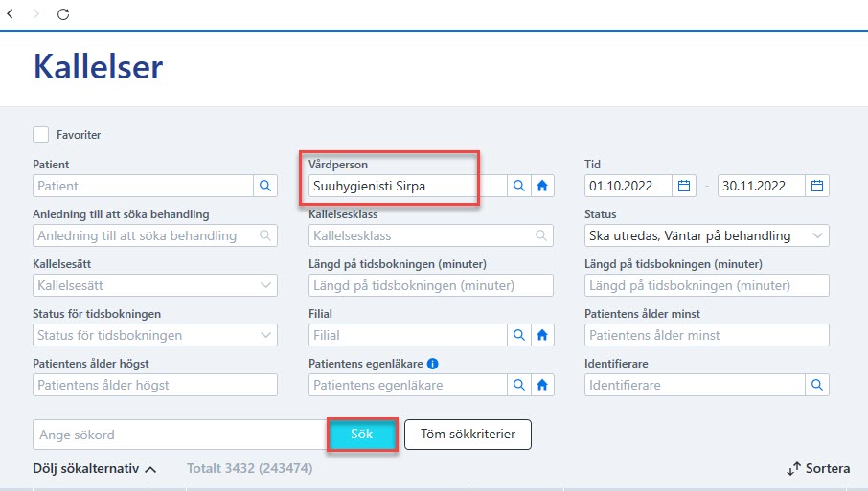Screen dimensions: 868x491
Task: Reload the page with refresh icon
Action: tap(63, 14)
